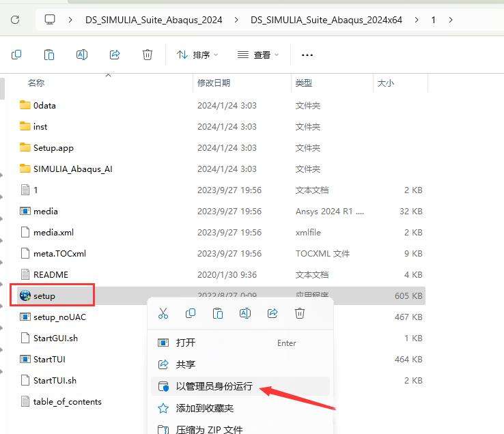The image size is (504, 434).
Task: Sort by 类型 column header
Action: (x=304, y=83)
